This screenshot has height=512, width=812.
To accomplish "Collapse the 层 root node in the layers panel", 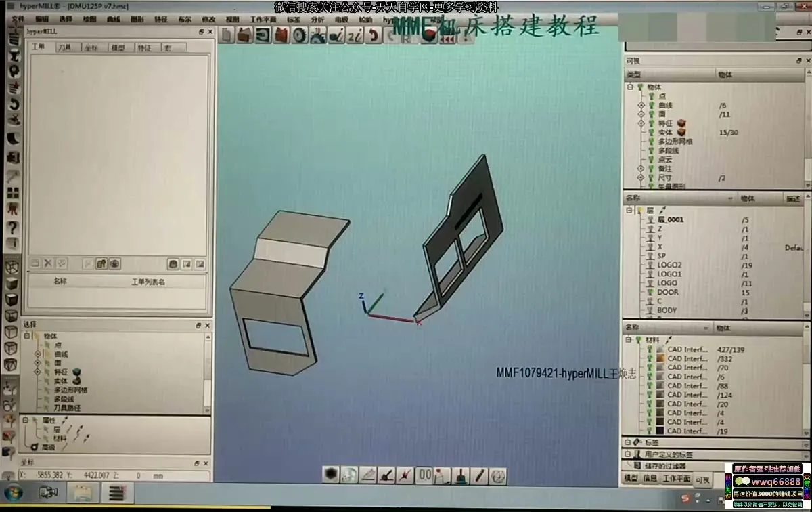I will (x=630, y=211).
